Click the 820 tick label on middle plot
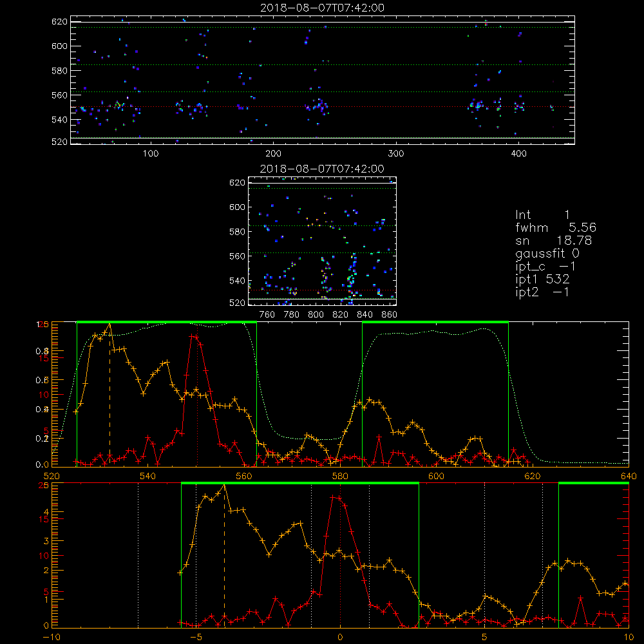The image size is (644, 644). 341,315
